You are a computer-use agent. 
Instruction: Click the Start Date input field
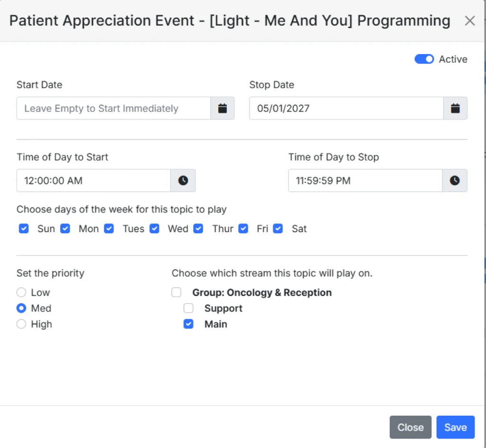pyautogui.click(x=113, y=108)
